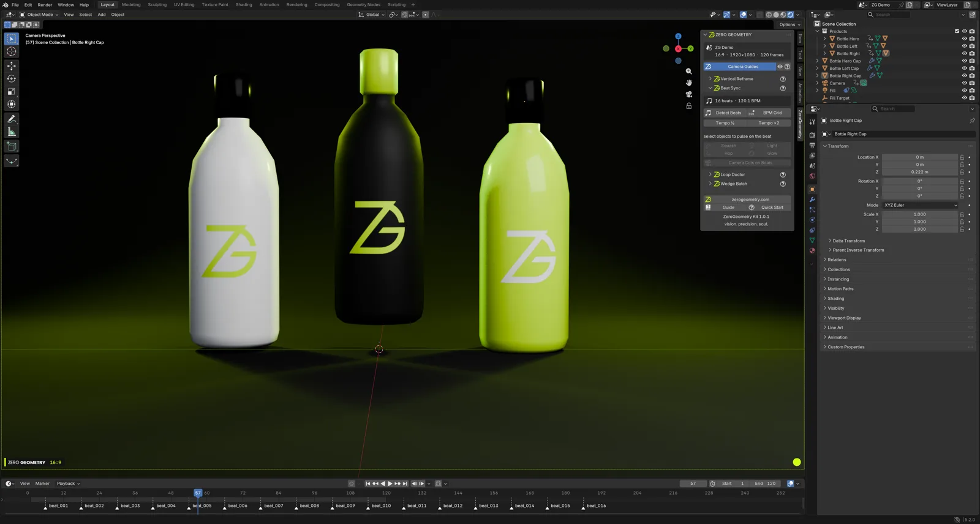The height and width of the screenshot is (524, 980).
Task: Hide Bottle Hero in viewport via eye icon
Action: (964, 39)
